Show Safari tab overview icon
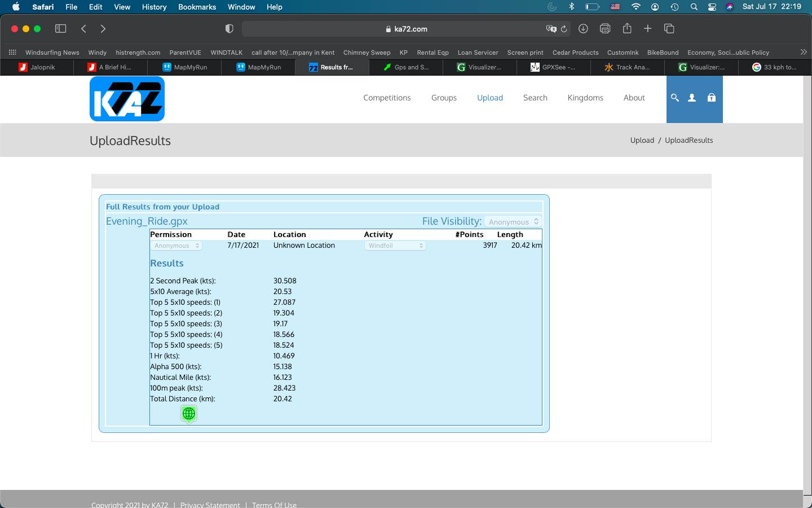812x508 pixels. pyautogui.click(x=669, y=29)
